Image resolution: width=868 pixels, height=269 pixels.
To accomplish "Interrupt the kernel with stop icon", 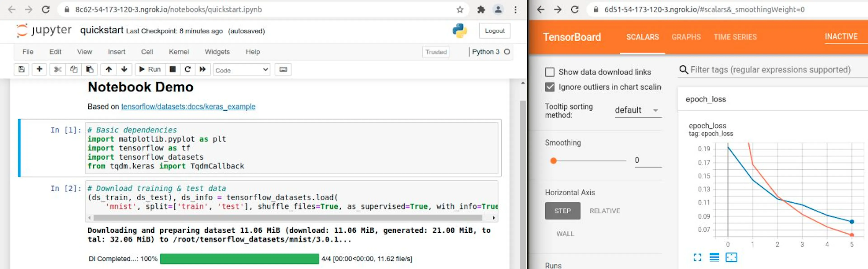I will (x=172, y=69).
